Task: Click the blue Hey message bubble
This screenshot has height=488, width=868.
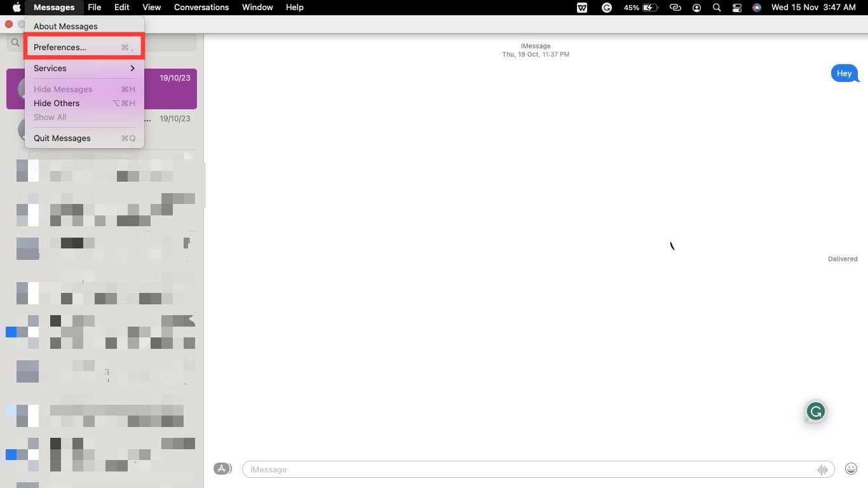Action: pos(844,74)
